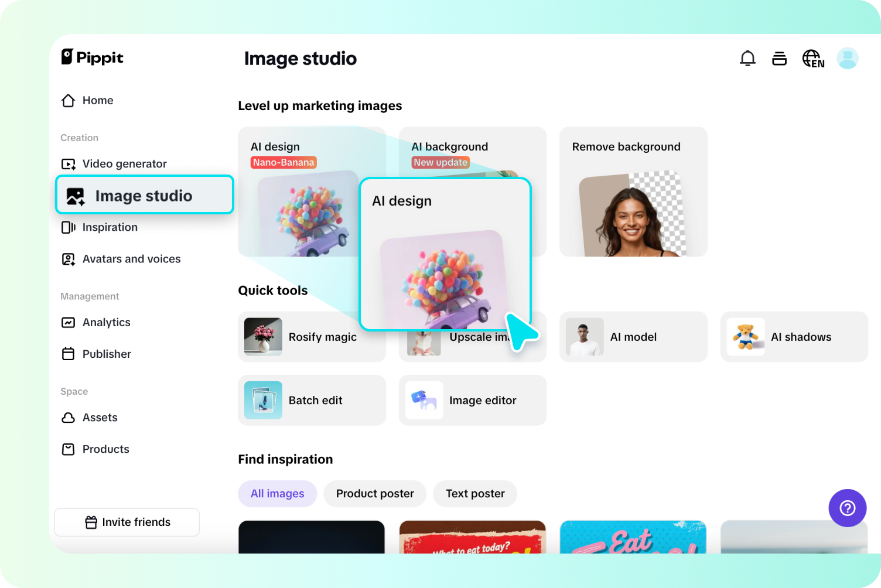Open the Video generator tool
The width and height of the screenshot is (881, 588).
click(x=124, y=163)
